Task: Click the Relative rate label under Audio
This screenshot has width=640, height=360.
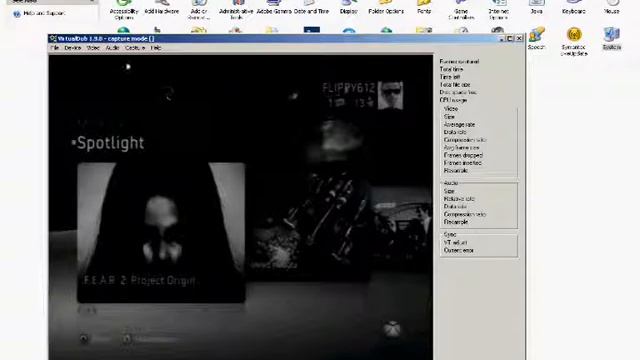Action: pos(459,199)
